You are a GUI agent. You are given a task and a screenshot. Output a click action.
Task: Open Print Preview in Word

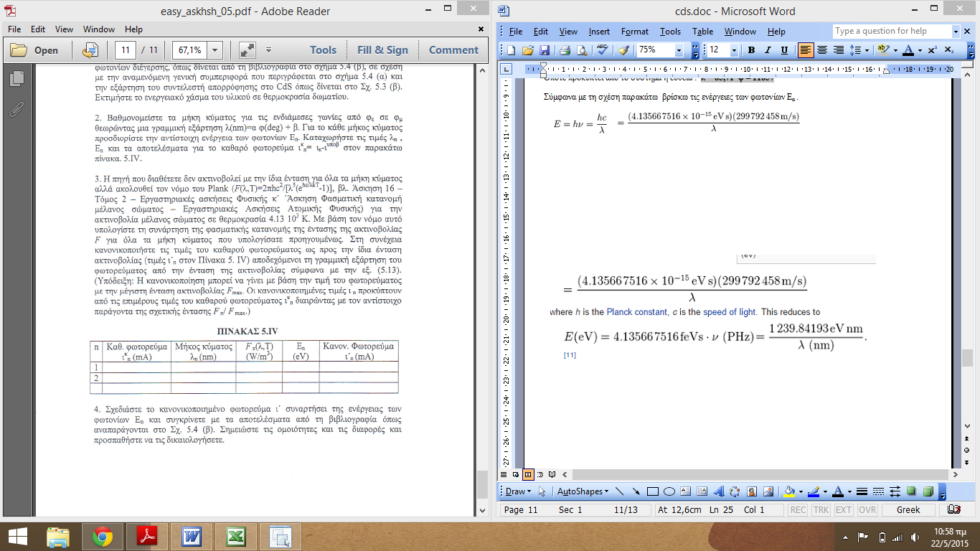pyautogui.click(x=582, y=50)
